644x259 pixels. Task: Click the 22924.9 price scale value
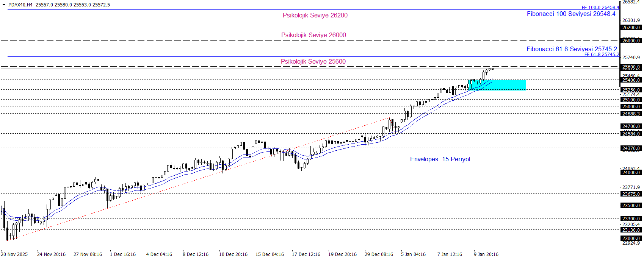pyautogui.click(x=631, y=243)
